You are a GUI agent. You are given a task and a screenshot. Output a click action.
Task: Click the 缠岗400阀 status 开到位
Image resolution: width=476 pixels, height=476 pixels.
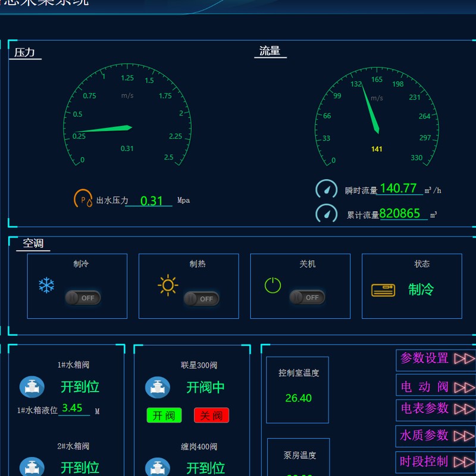[205, 468]
